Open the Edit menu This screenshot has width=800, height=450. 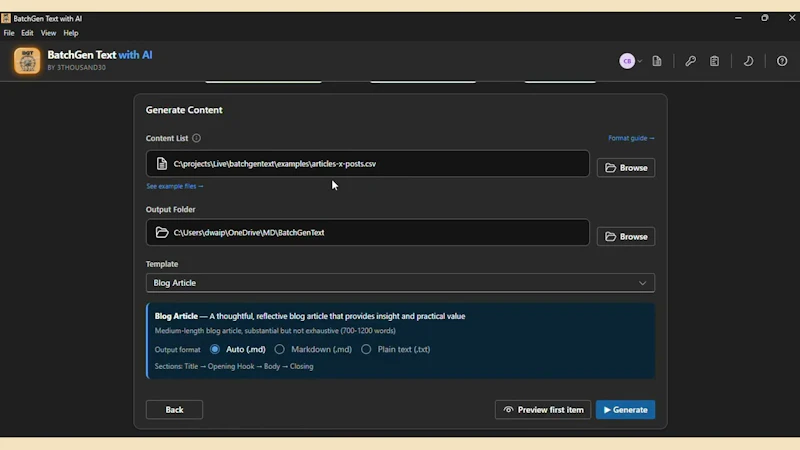click(x=27, y=33)
